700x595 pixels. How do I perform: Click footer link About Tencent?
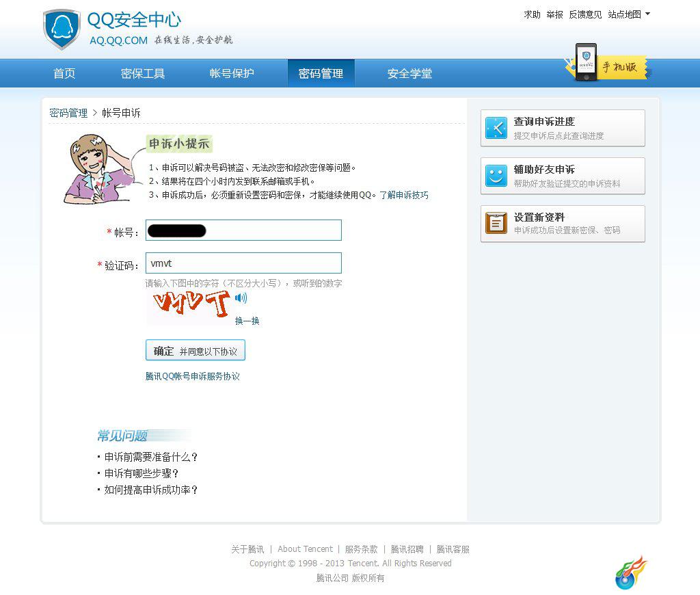[x=306, y=549]
